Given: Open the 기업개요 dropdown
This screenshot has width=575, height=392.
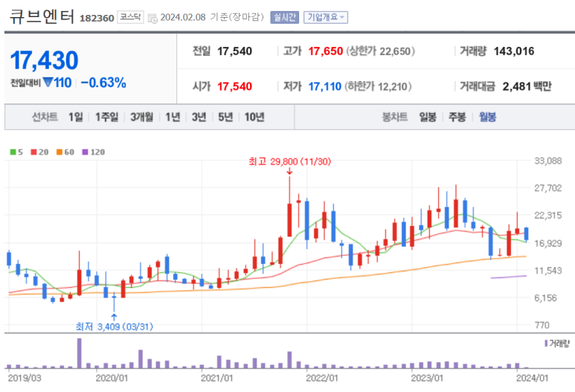Looking at the screenshot, I should click(x=326, y=17).
